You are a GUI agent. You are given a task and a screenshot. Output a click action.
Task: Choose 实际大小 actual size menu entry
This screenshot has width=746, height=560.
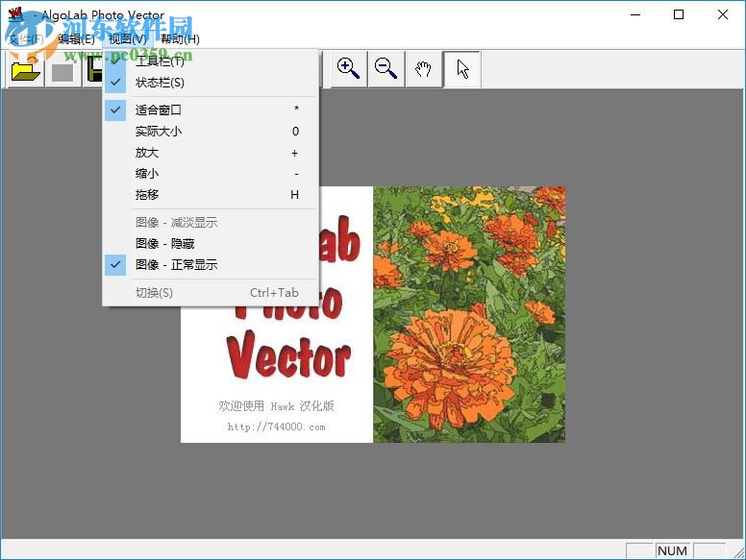pyautogui.click(x=211, y=132)
